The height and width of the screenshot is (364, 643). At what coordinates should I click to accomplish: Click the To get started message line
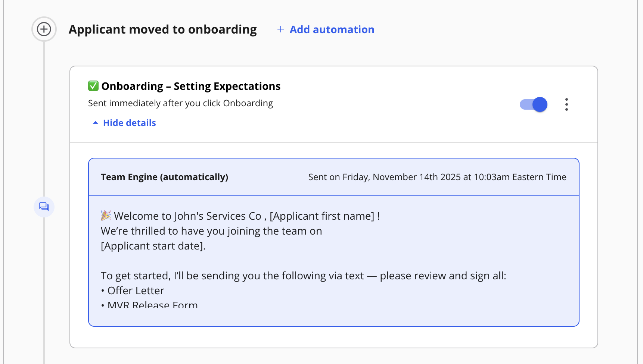(303, 276)
